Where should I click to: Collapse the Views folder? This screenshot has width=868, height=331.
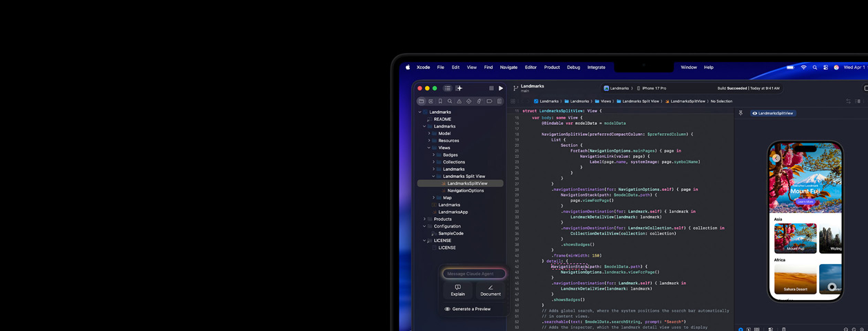pos(429,148)
